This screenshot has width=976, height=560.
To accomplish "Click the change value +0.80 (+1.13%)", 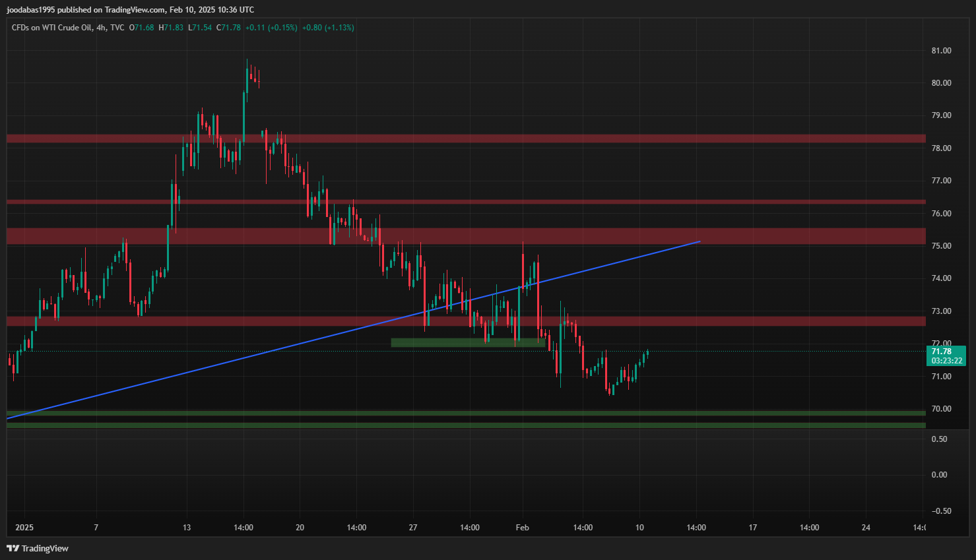I will point(328,28).
